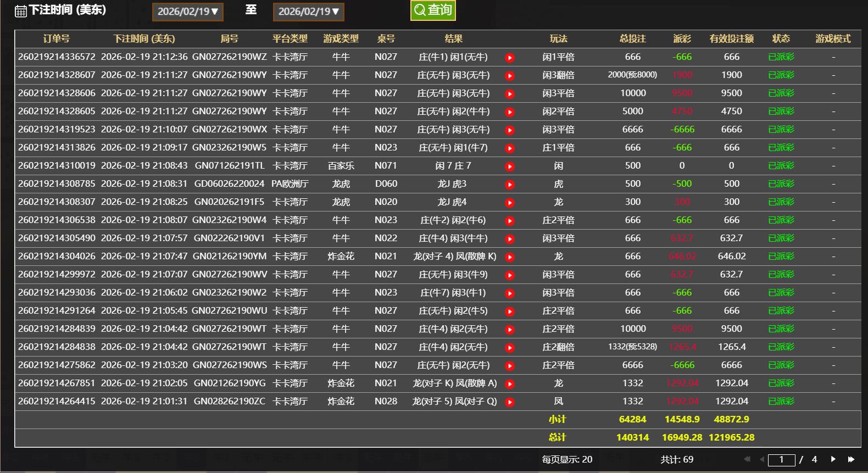Jump to the first page
The image size is (868, 473).
pos(747,459)
